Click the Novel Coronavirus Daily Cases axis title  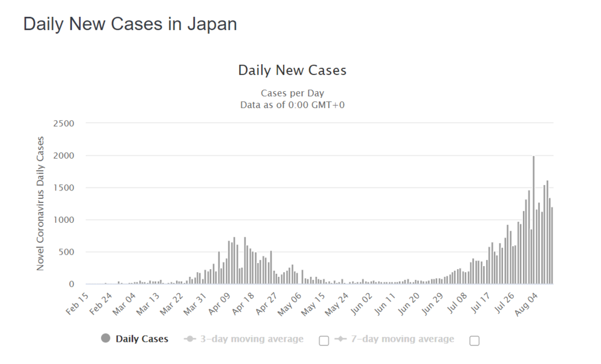tap(40, 203)
